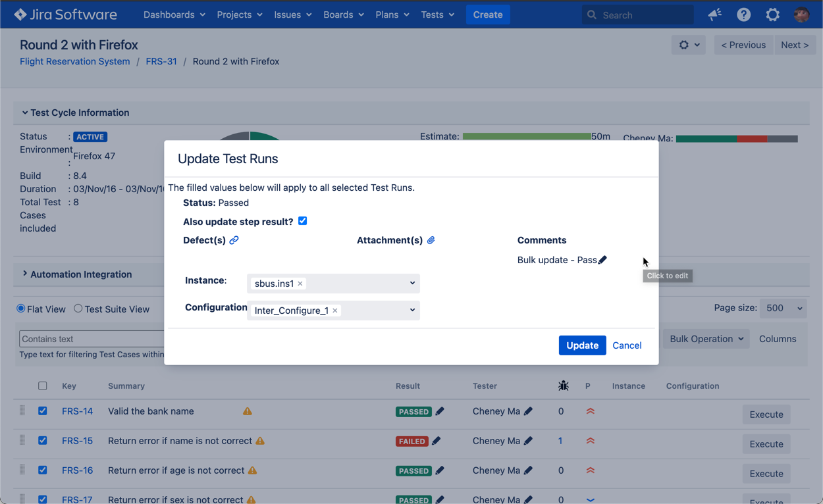Edit the Bulk update comment pencil icon
This screenshot has width=823, height=504.
[x=602, y=260]
